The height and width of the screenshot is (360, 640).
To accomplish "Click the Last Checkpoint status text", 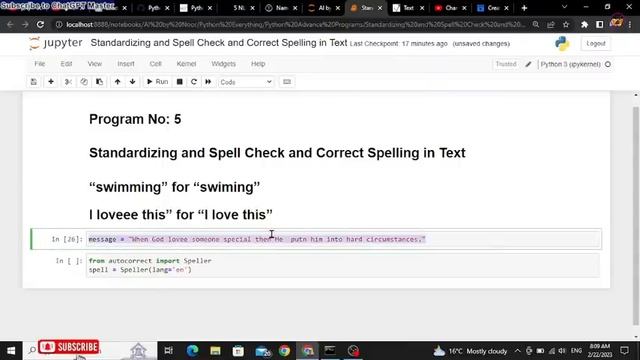I will click(398, 44).
